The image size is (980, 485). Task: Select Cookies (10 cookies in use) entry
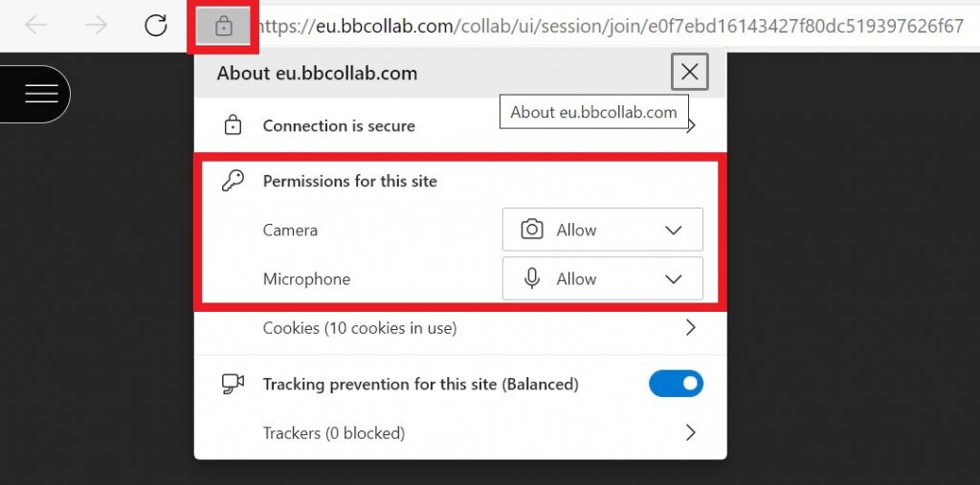(x=360, y=327)
